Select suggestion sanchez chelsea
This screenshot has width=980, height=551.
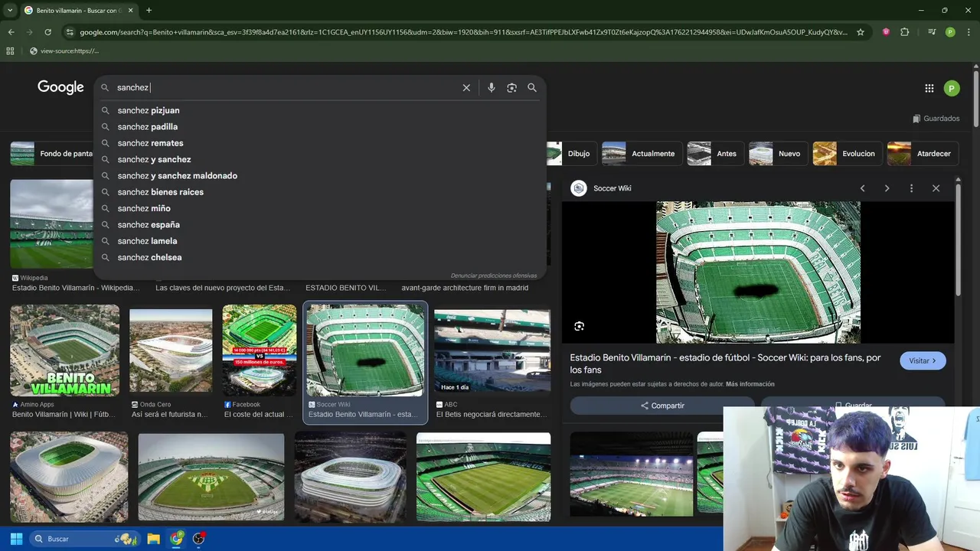(320, 257)
